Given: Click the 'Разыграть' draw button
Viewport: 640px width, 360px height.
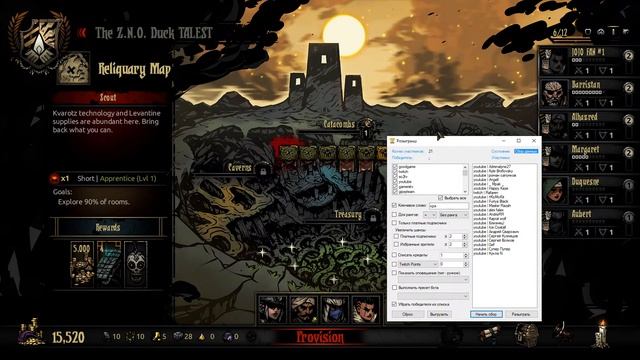Looking at the screenshot, I should 521,314.
